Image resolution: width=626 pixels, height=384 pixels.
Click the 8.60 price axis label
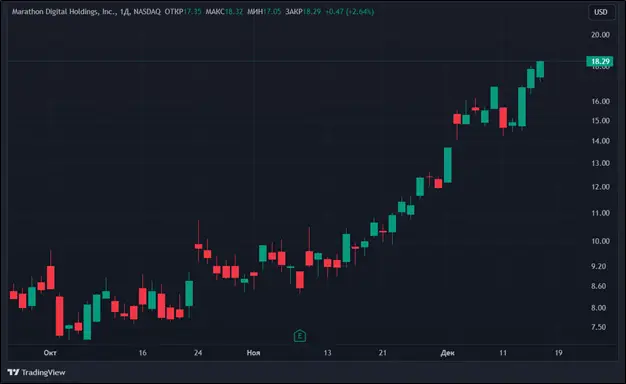598,286
